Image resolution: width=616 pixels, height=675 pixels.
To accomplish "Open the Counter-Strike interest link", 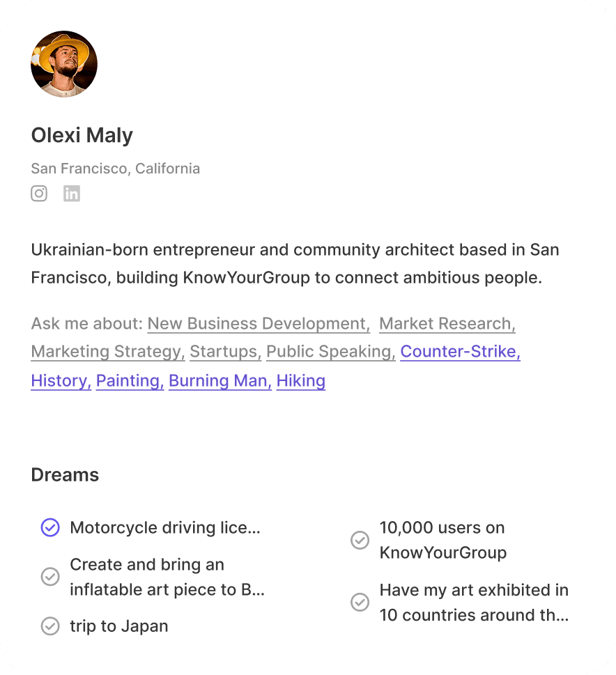I will [460, 352].
